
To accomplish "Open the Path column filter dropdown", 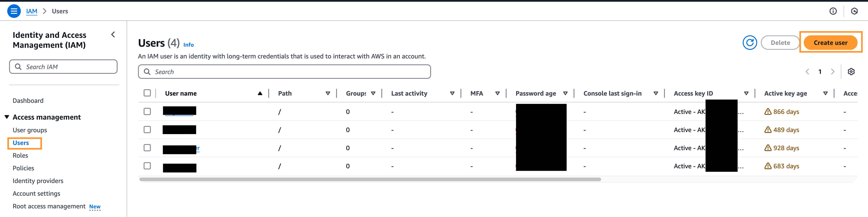I will coord(327,94).
